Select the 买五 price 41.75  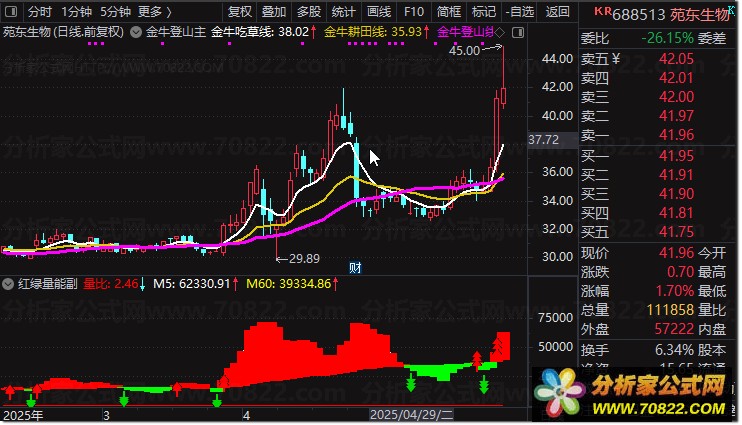coord(676,232)
